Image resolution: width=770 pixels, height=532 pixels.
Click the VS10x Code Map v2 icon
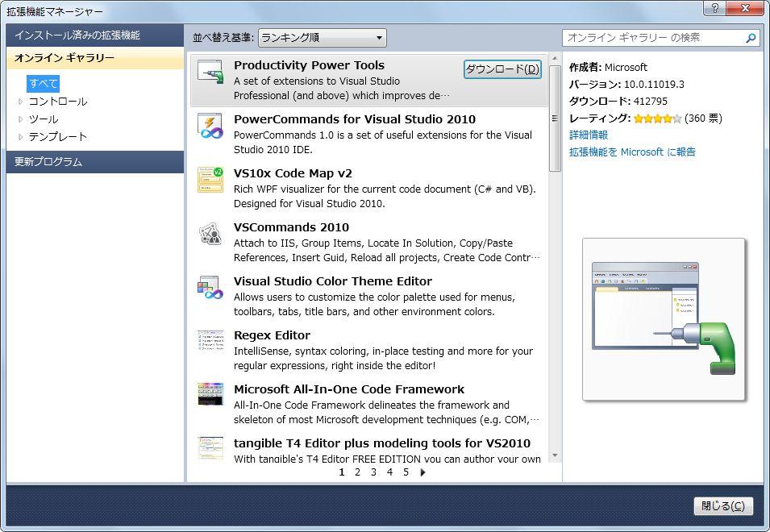(210, 180)
